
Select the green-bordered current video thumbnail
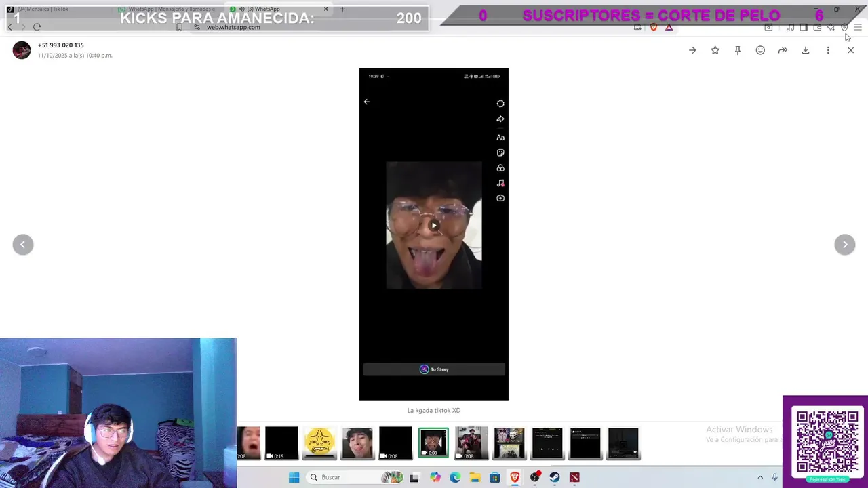point(433,443)
